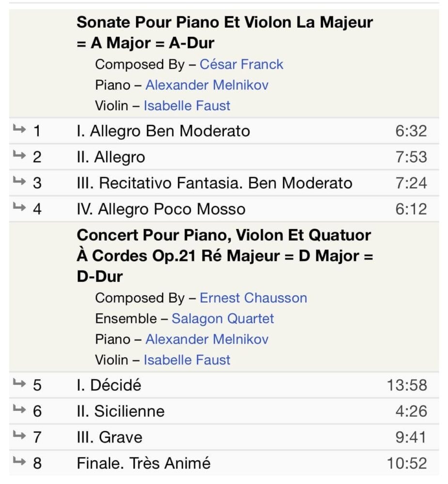
Task: Select the track Finale. Très Animé
Action: pyautogui.click(x=224, y=463)
